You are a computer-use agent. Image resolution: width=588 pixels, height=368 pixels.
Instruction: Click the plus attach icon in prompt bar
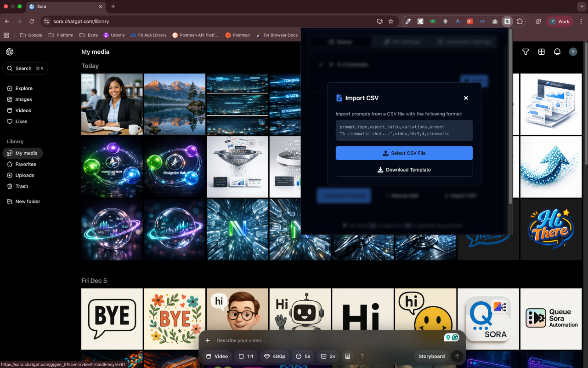208,340
